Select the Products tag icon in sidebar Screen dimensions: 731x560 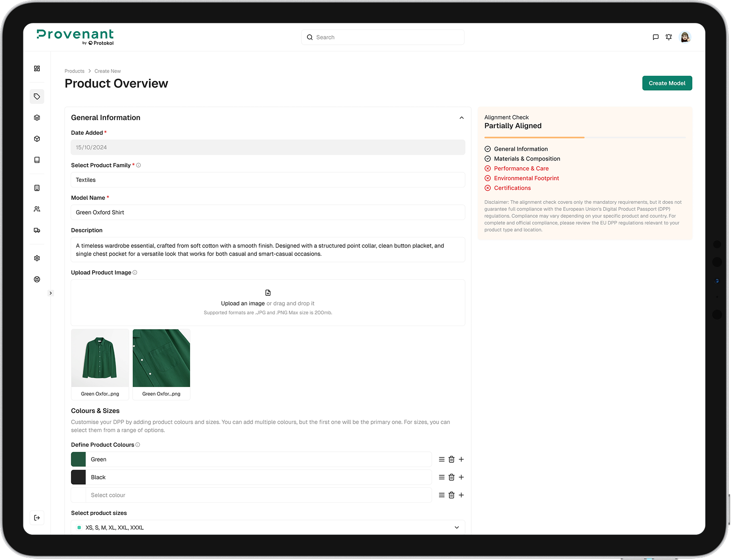(37, 96)
